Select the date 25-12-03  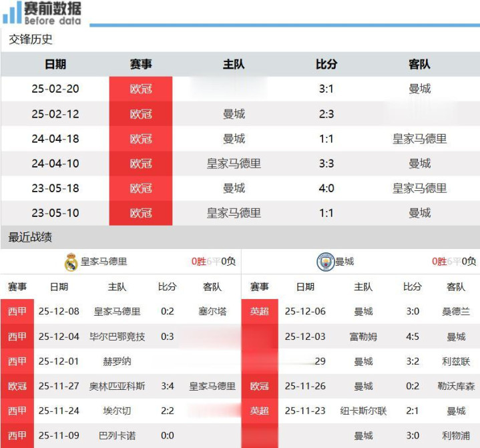click(x=305, y=337)
